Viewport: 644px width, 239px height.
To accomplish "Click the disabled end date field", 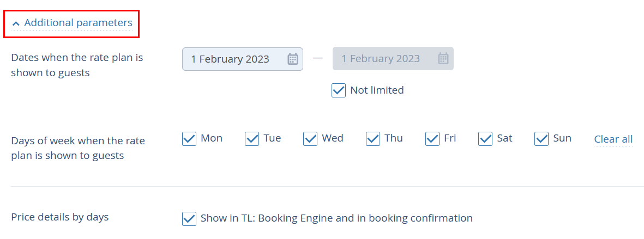I will pyautogui.click(x=393, y=59).
